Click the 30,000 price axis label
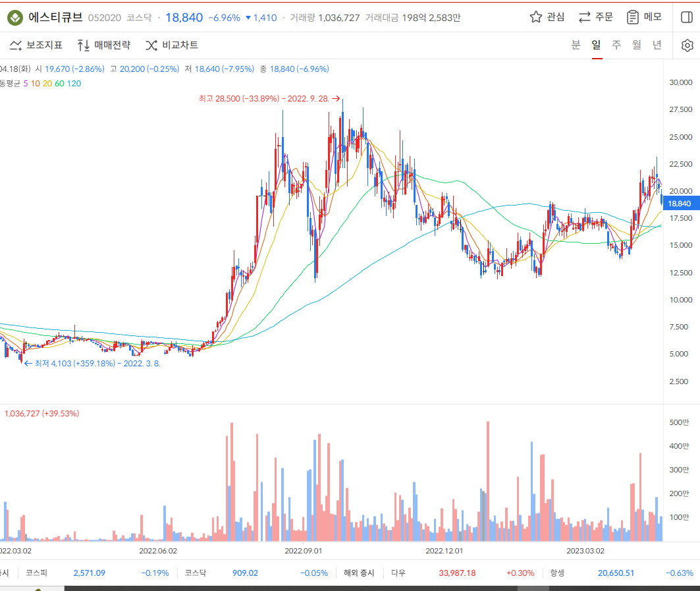Image resolution: width=700 pixels, height=591 pixels. [x=680, y=82]
